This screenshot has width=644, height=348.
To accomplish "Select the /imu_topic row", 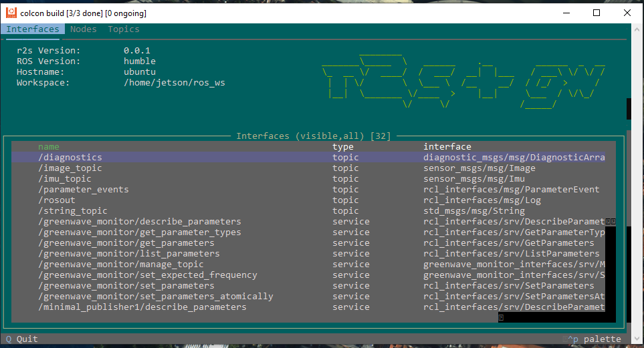I will tap(65, 179).
